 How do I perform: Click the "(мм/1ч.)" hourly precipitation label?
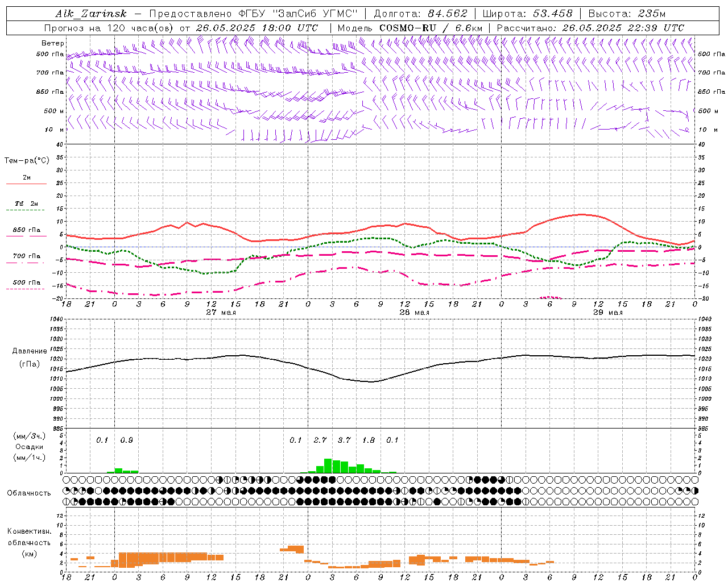28,458
